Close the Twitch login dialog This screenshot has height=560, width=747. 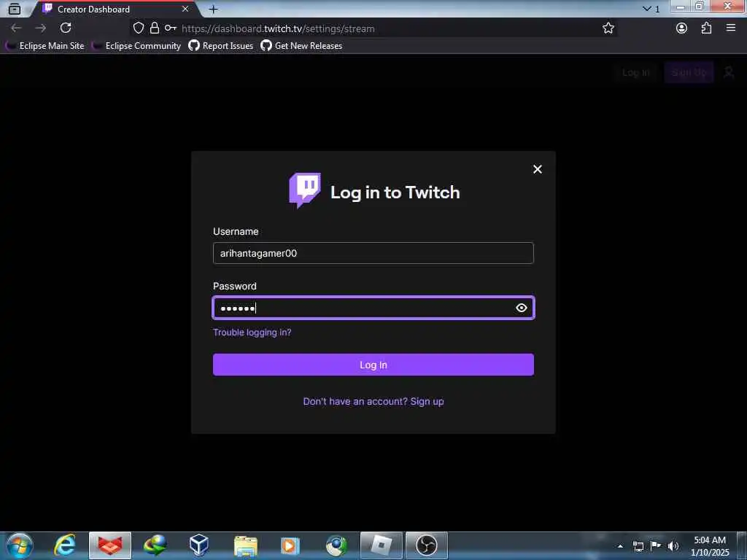538,169
